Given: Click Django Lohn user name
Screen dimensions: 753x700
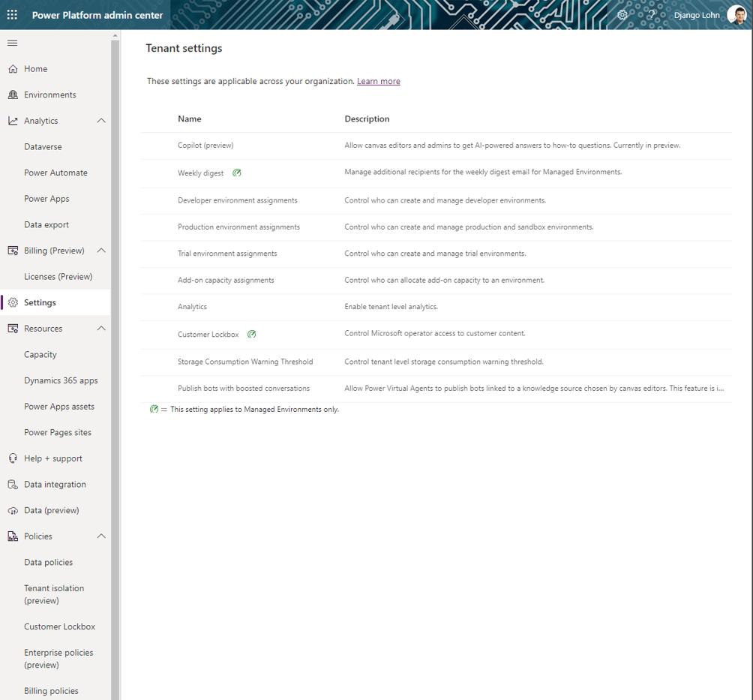Looking at the screenshot, I should coord(697,15).
